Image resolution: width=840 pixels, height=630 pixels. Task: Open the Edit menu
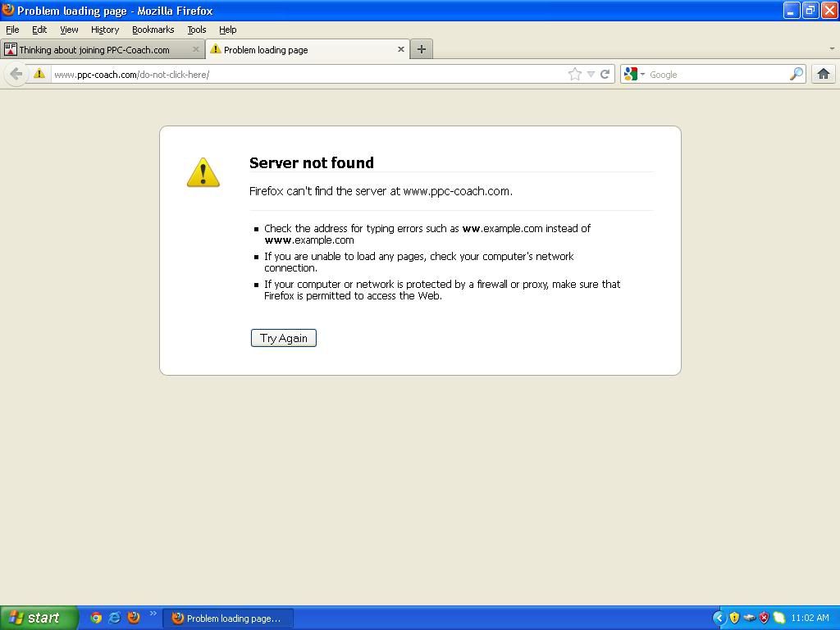click(x=39, y=30)
